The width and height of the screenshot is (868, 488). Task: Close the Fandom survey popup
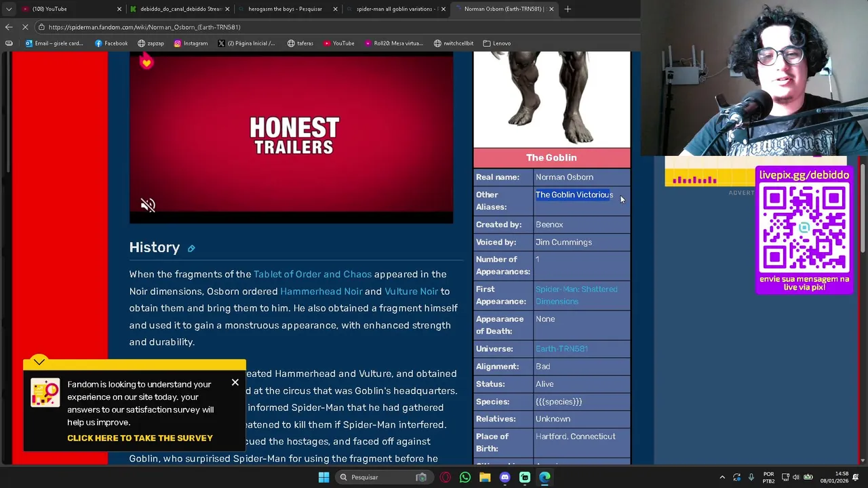(x=235, y=383)
